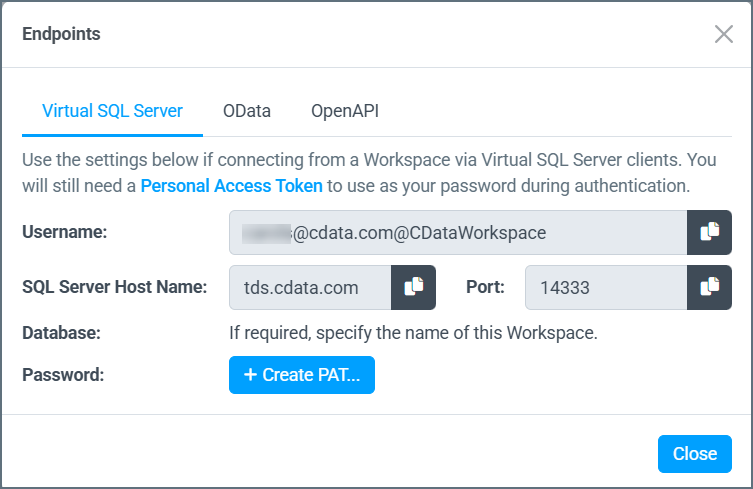This screenshot has width=753, height=489.
Task: Click the tds.cdata.com host name field
Action: tap(310, 287)
